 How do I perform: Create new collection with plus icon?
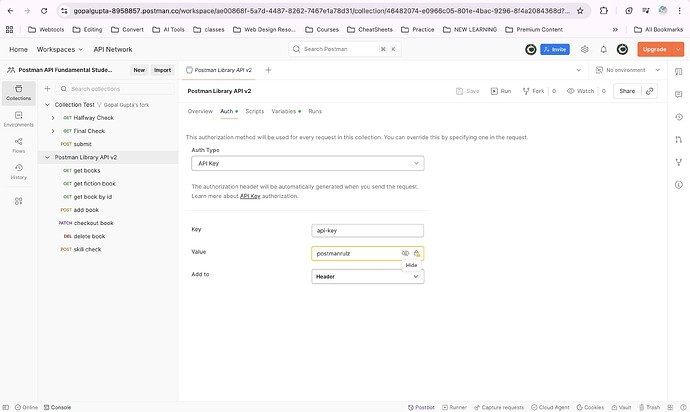47,89
